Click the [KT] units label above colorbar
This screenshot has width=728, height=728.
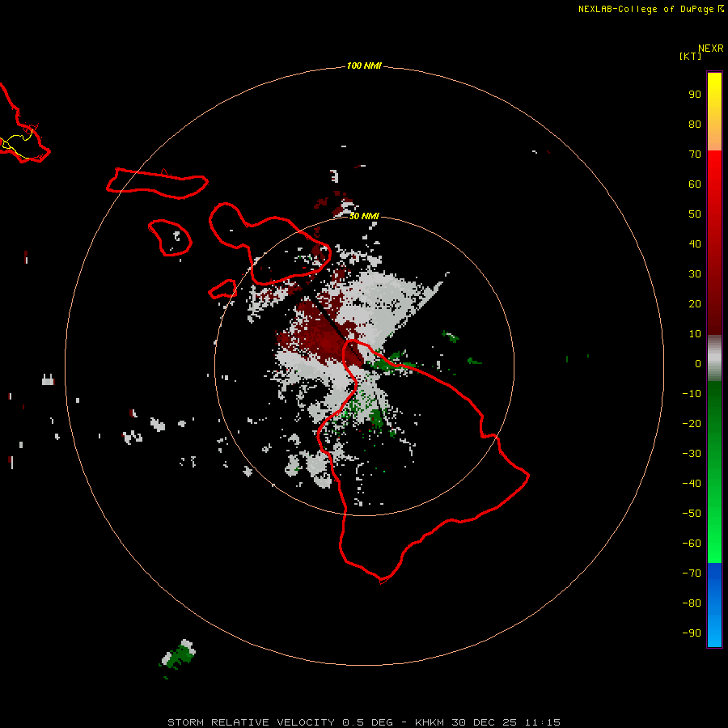tap(690, 56)
